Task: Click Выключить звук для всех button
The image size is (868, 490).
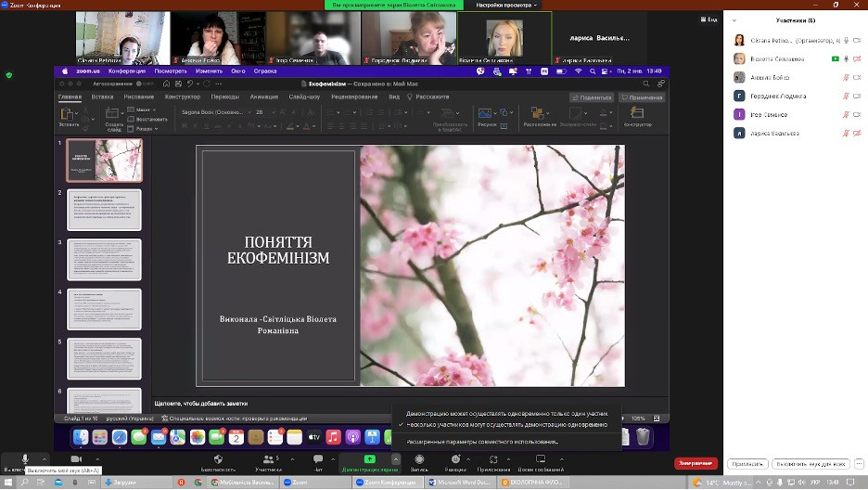Action: [x=811, y=463]
